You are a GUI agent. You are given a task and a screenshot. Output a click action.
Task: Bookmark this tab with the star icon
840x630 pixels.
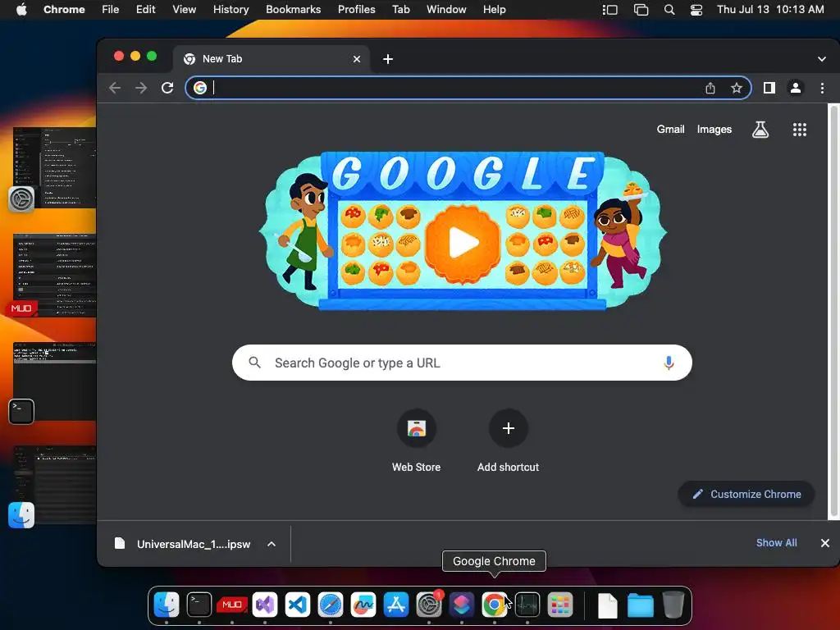pos(737,88)
